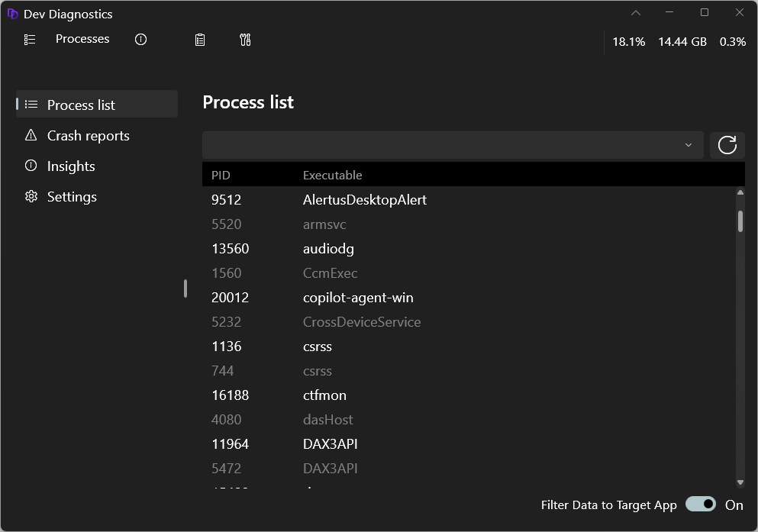
Task: Click the process list scrollbar thumb
Action: click(740, 221)
